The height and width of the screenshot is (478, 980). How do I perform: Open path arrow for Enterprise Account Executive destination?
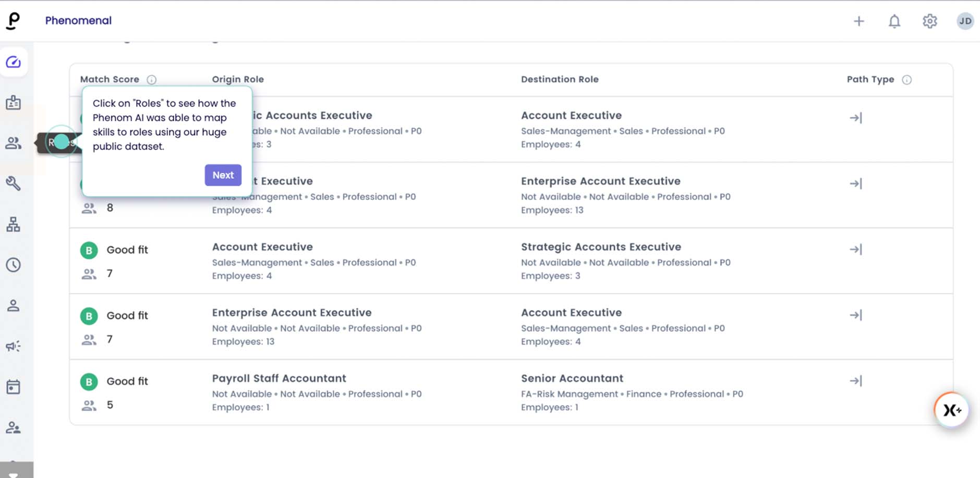pyautogui.click(x=856, y=184)
